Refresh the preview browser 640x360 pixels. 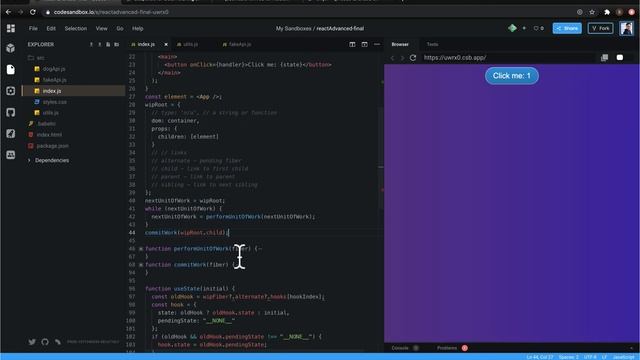coord(413,58)
